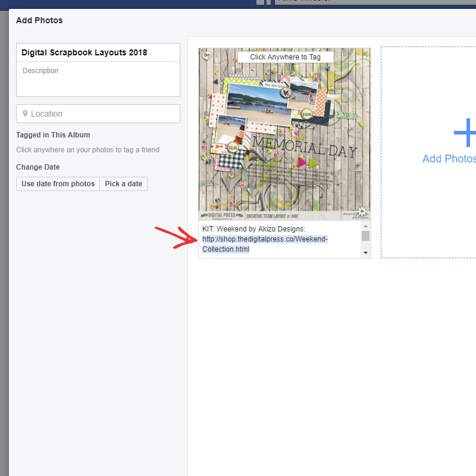
Task: Click the Memorial Day layout thumbnail
Action: click(284, 134)
